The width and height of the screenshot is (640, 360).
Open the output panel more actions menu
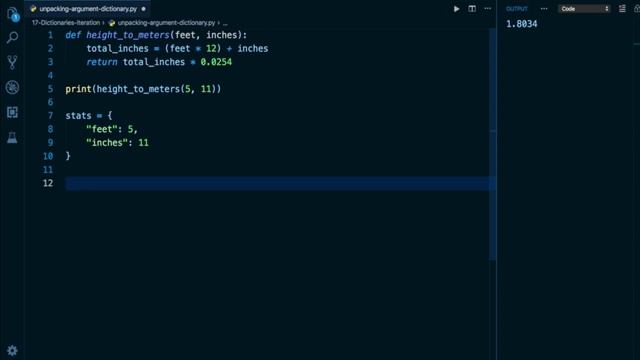click(544, 9)
